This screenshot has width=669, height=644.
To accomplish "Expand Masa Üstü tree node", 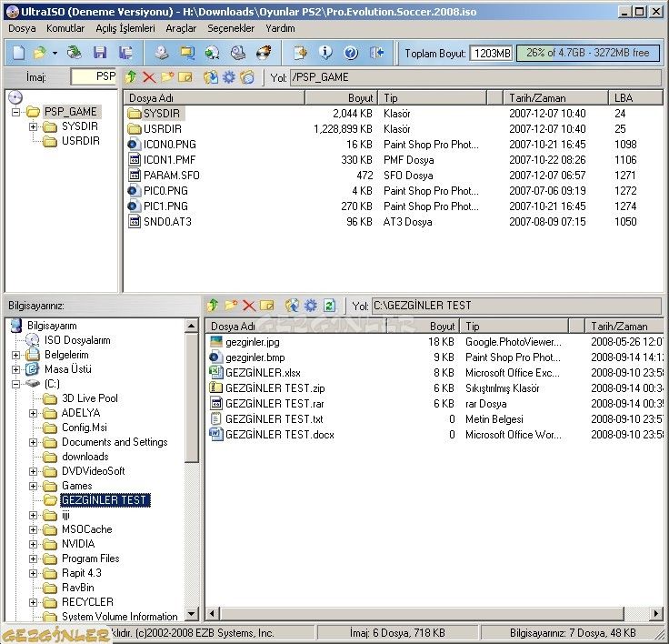I will coord(15,369).
